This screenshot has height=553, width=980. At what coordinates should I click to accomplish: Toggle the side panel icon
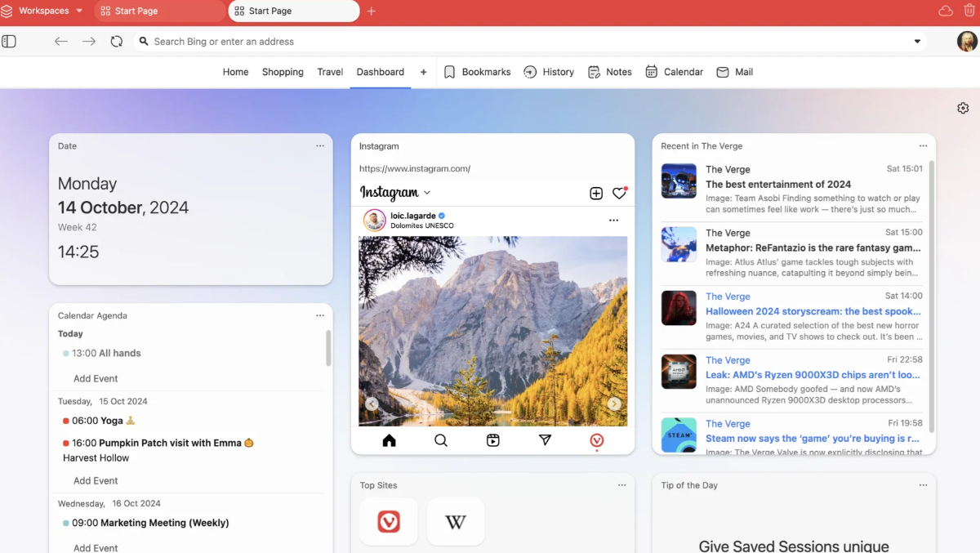tap(9, 42)
